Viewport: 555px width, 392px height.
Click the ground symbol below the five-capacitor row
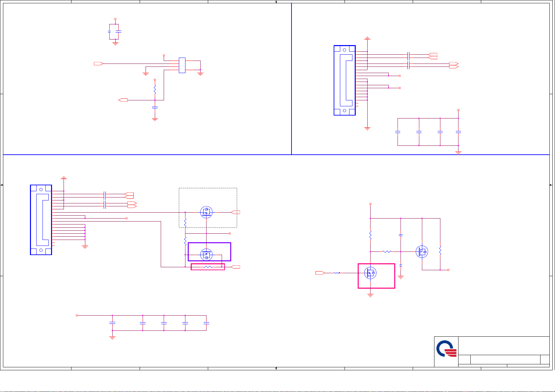(112, 338)
